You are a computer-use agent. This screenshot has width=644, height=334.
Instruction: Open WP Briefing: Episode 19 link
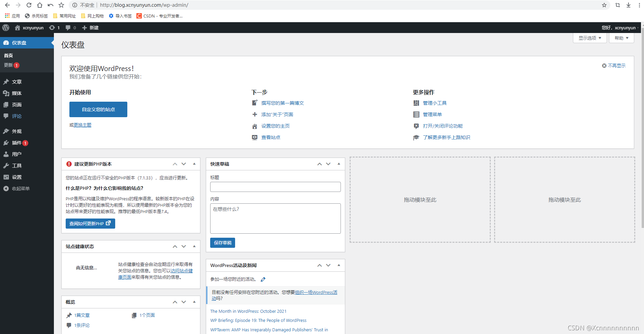[x=258, y=320]
